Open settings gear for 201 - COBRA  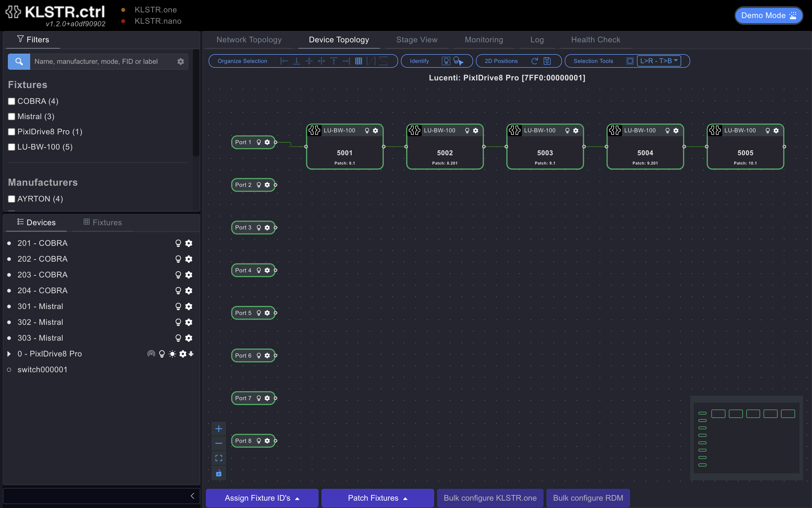click(x=189, y=243)
